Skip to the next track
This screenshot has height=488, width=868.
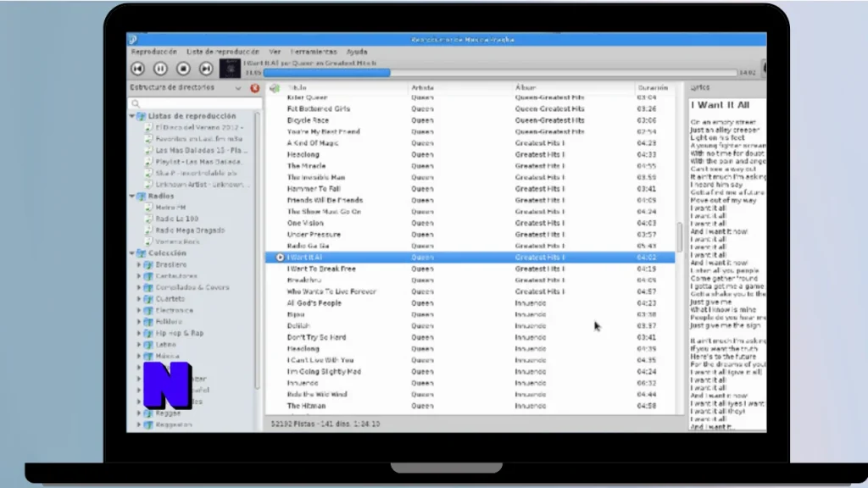click(x=206, y=69)
